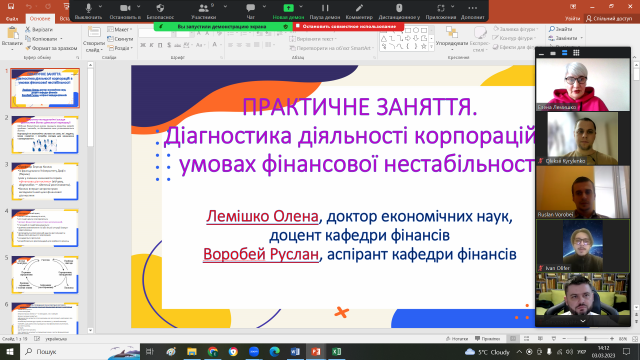Toggle bold formatting (Ж)

pyautogui.click(x=143, y=45)
